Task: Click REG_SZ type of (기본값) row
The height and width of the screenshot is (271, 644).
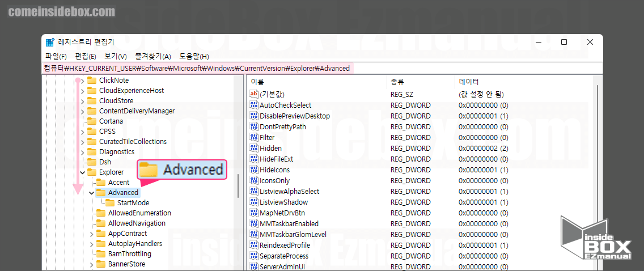Action: (x=401, y=95)
